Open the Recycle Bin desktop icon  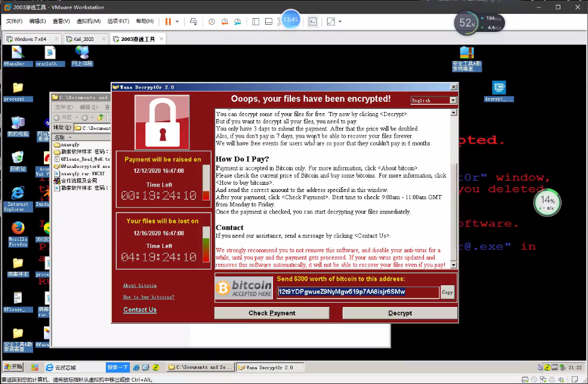tap(17, 158)
